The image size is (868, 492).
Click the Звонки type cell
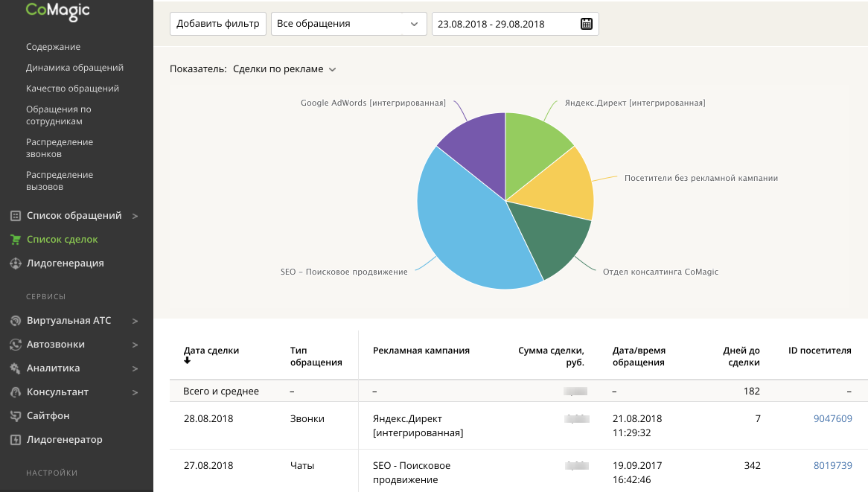click(x=307, y=419)
